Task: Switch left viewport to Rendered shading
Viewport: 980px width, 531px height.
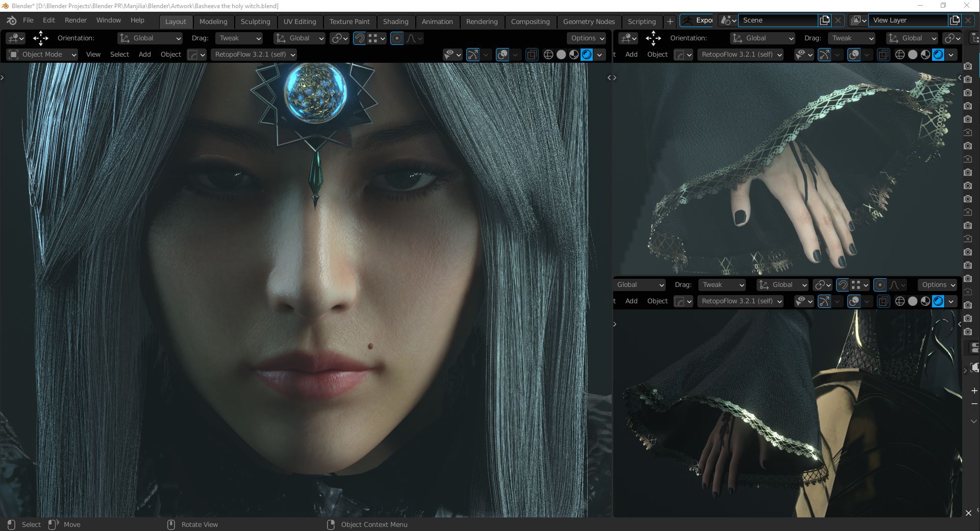Action: coord(587,55)
